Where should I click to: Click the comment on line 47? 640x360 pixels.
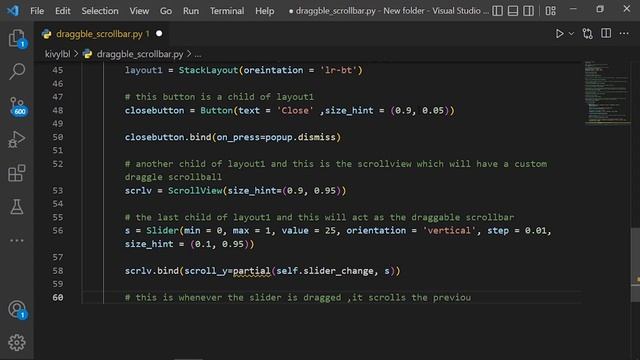click(219, 97)
